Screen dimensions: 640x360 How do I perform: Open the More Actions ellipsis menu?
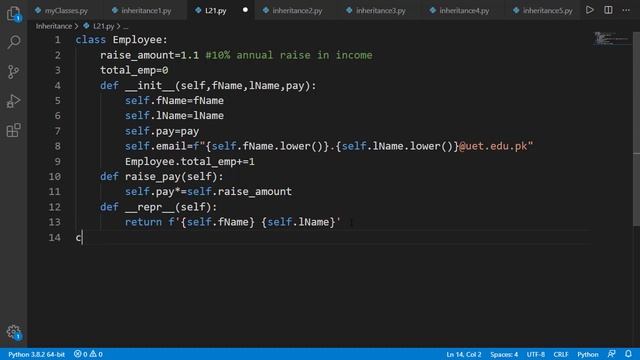tap(626, 10)
